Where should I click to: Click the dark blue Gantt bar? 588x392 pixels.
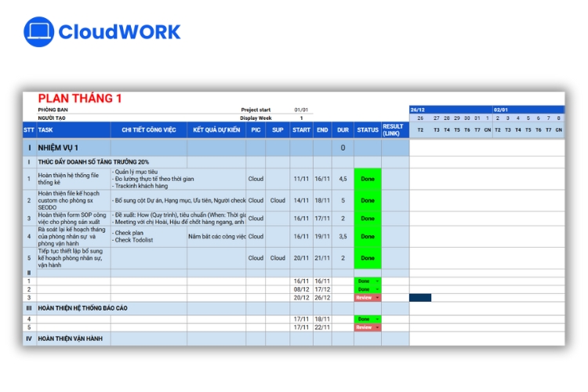[x=420, y=298]
